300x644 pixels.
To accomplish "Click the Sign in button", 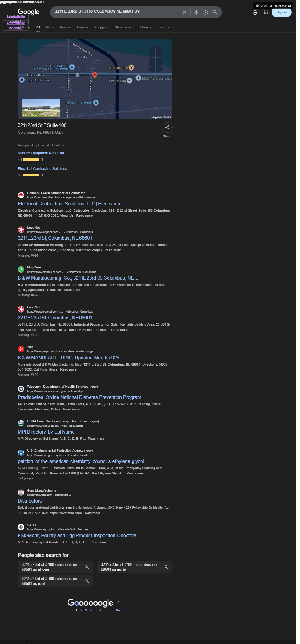I will click(281, 12).
